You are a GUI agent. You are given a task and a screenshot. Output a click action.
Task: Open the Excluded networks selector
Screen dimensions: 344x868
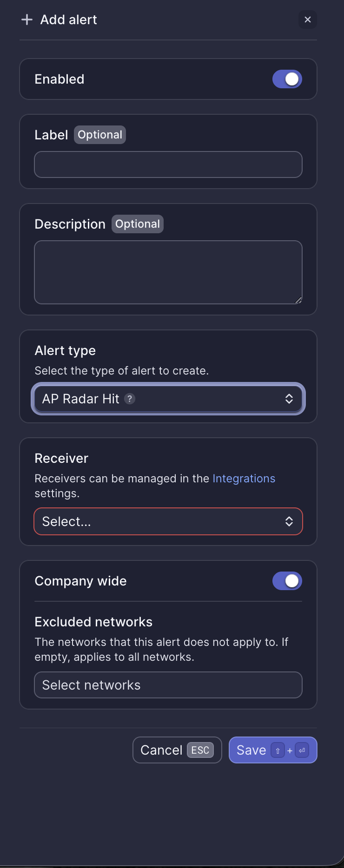pos(167,685)
